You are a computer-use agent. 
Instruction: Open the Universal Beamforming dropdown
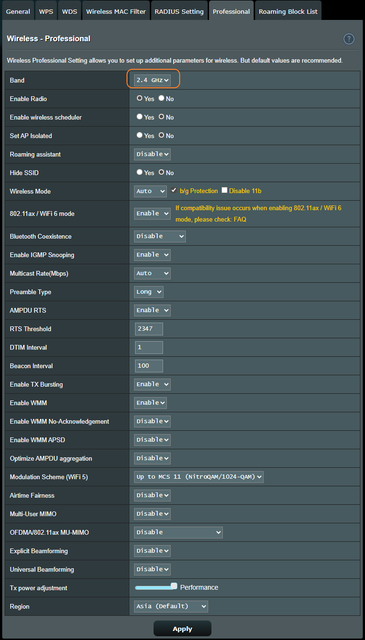(x=152, y=569)
